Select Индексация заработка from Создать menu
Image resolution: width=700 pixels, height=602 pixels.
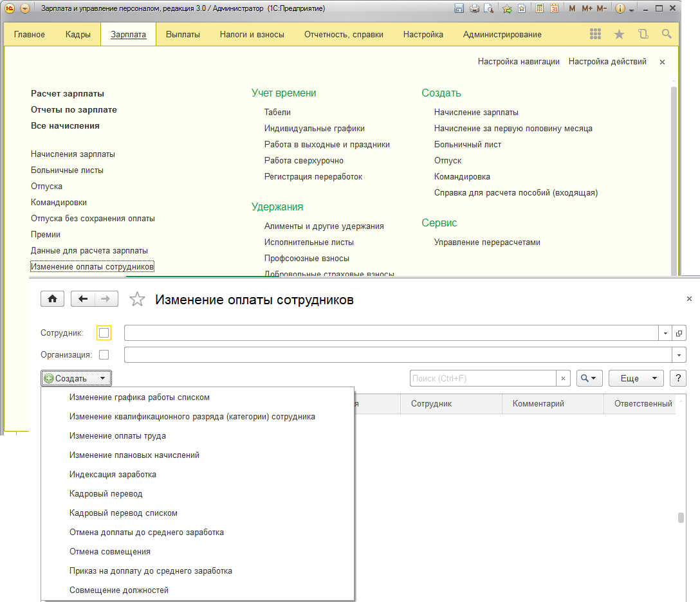[113, 475]
